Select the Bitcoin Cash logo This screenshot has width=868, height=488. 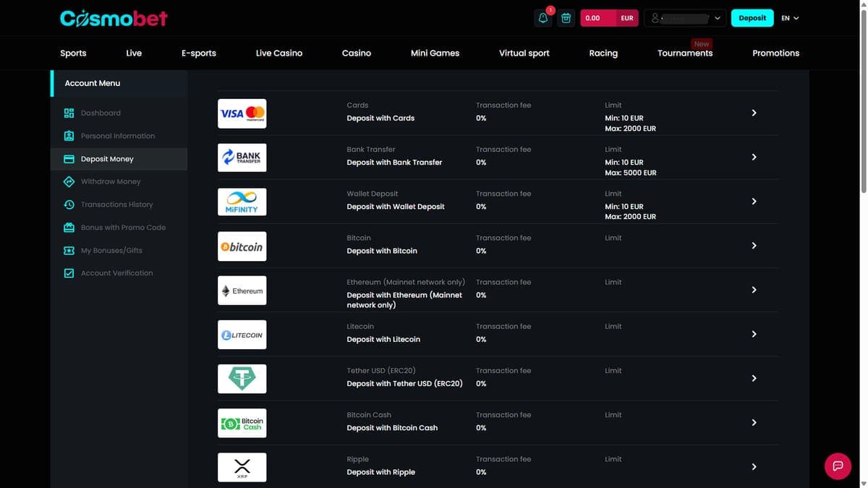[x=242, y=423]
